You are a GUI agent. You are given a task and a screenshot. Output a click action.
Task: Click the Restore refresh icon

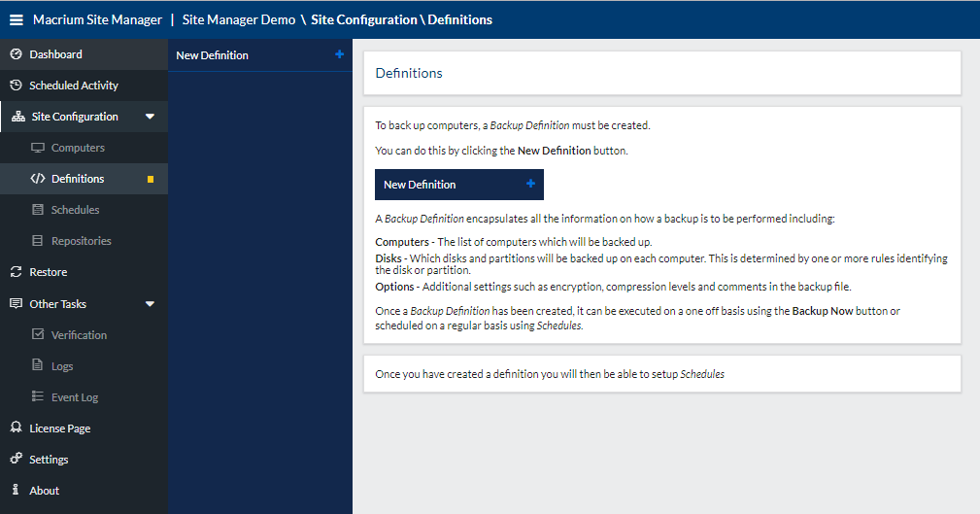tap(16, 272)
